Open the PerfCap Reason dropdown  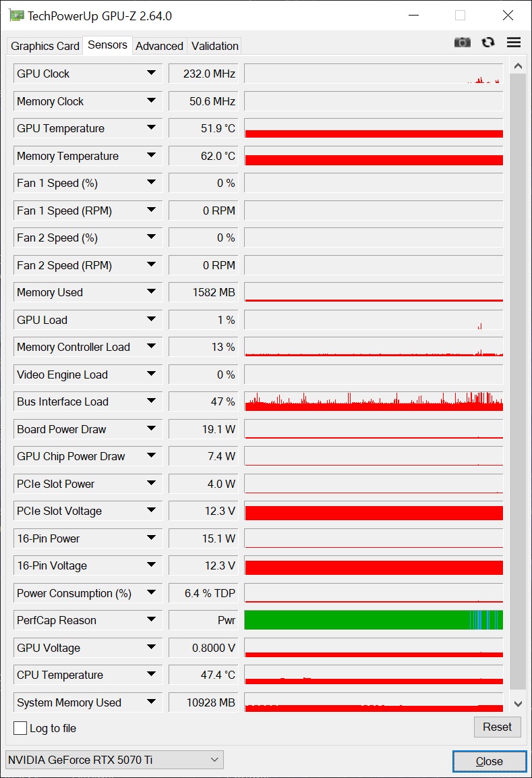[x=151, y=619]
